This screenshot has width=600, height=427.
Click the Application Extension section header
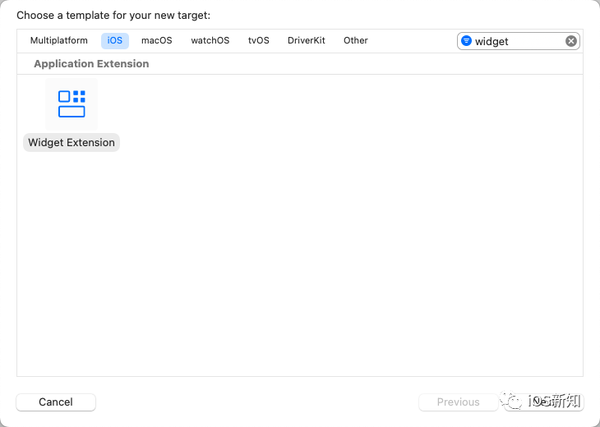91,64
